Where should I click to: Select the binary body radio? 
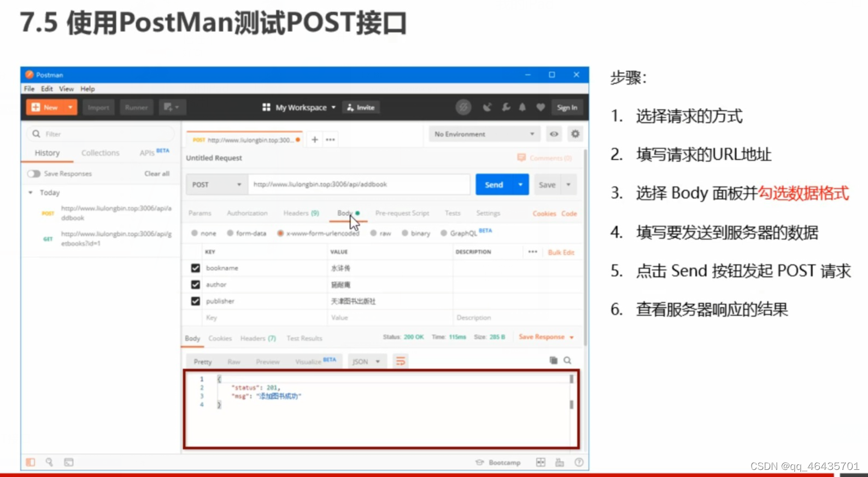405,233
